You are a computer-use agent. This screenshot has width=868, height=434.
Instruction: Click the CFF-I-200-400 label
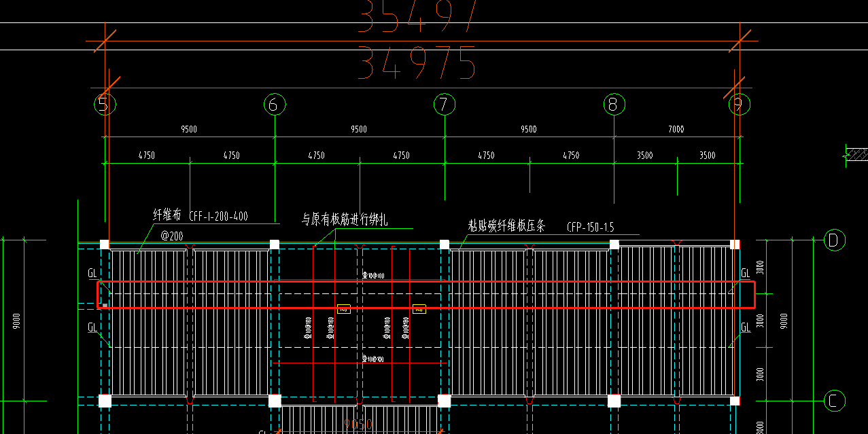[x=218, y=217]
